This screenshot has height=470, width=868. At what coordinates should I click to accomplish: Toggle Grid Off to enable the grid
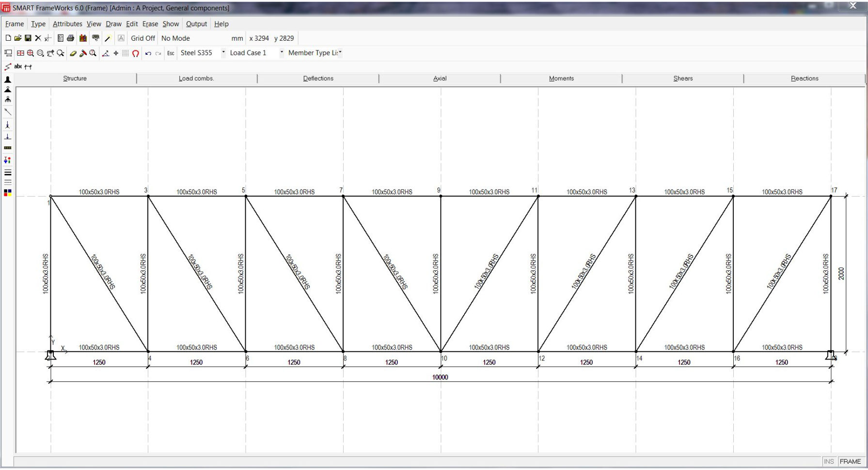(x=142, y=38)
